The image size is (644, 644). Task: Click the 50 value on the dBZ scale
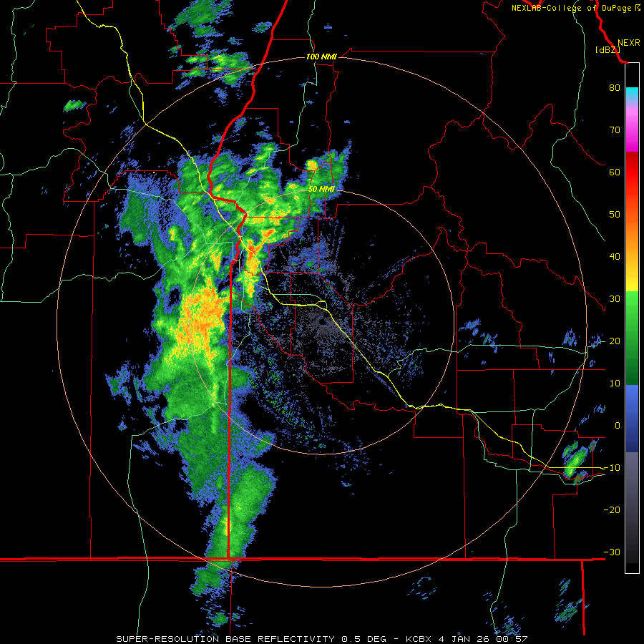(x=615, y=215)
